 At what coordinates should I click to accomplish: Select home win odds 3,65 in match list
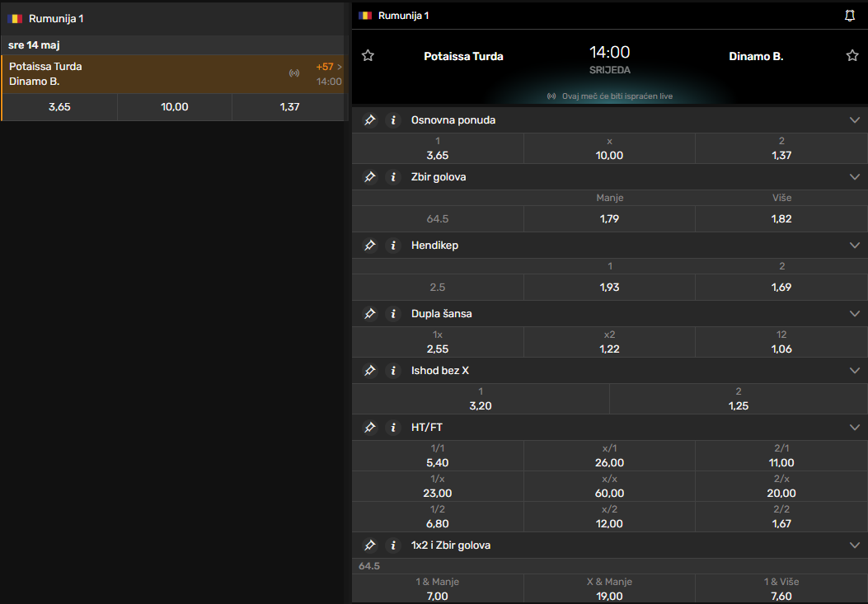pyautogui.click(x=59, y=107)
